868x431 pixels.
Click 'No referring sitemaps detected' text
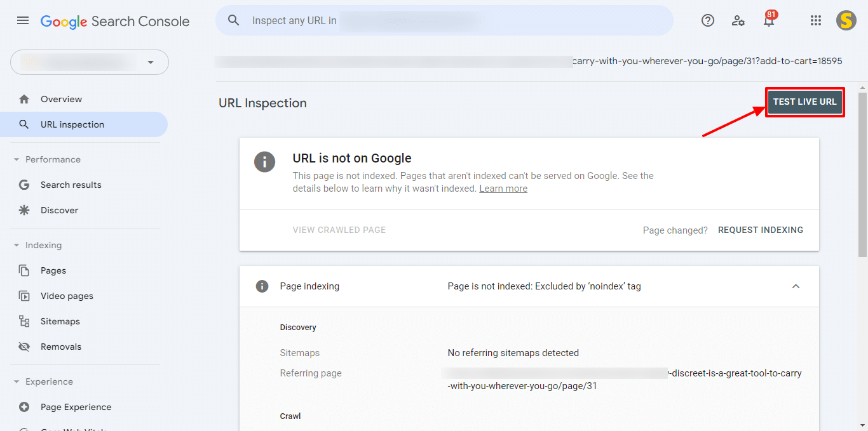[x=513, y=353]
